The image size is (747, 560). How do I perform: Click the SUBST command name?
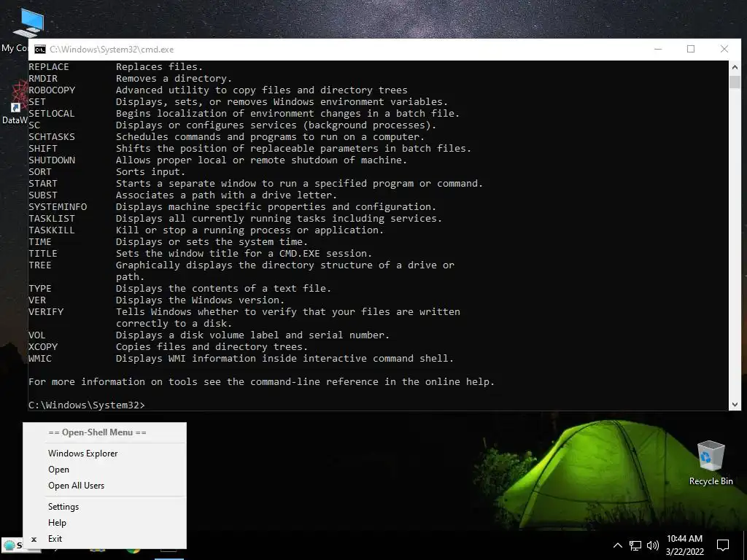click(x=43, y=195)
